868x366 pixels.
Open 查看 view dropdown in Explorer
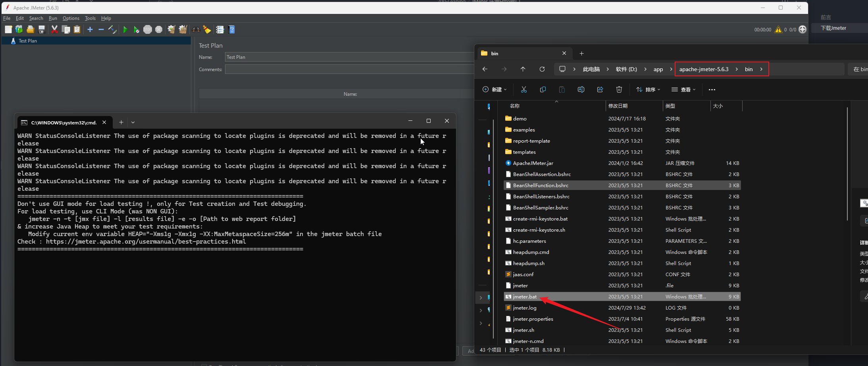pos(683,89)
